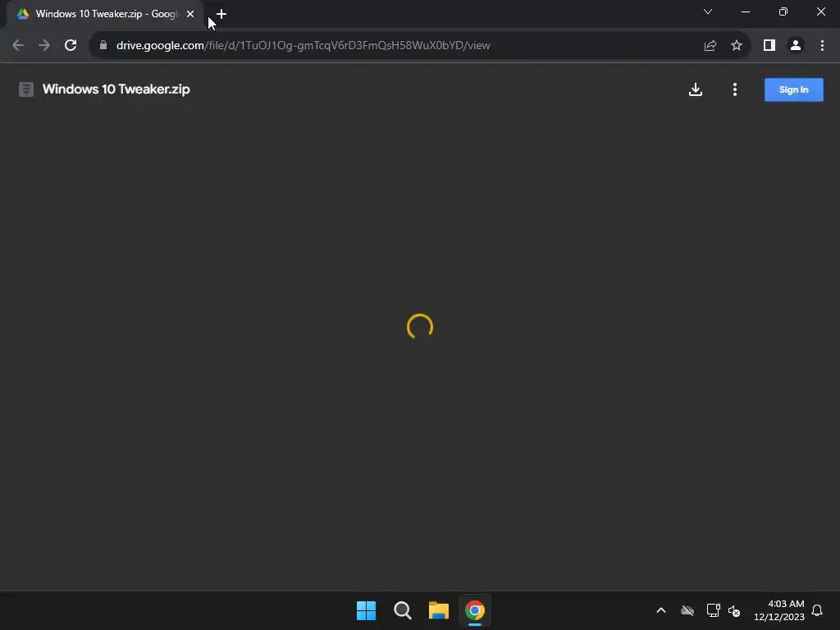
Task: Click the OneDrive cloud tray icon
Action: coord(687,610)
